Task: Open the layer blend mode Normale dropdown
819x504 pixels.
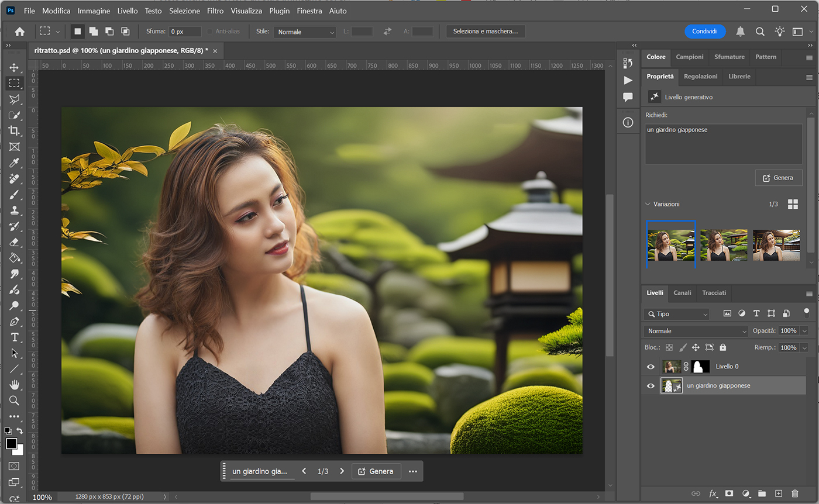Action: pos(696,331)
